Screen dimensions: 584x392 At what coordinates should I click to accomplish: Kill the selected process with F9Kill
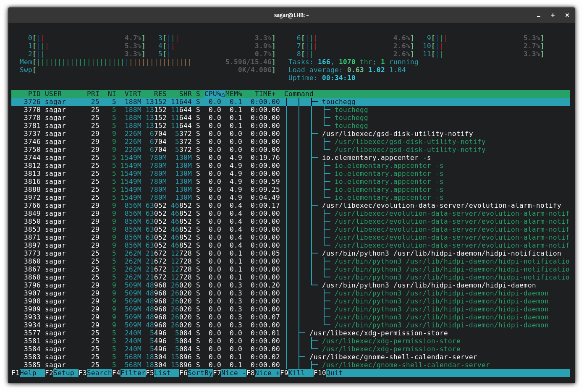294,373
